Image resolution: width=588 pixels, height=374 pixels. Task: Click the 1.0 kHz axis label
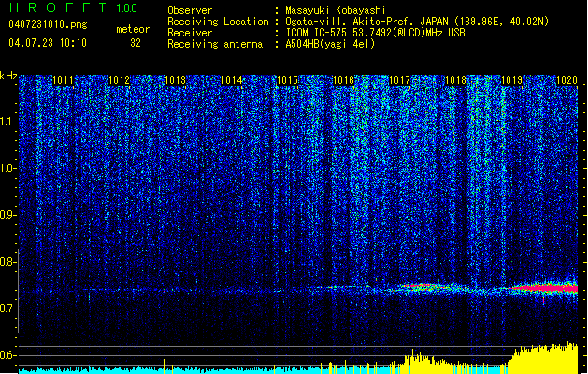8,168
